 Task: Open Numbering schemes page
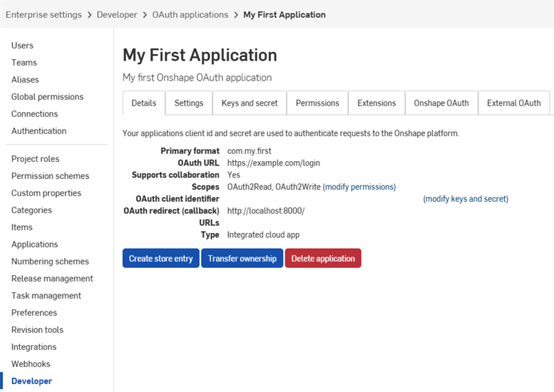pos(50,262)
